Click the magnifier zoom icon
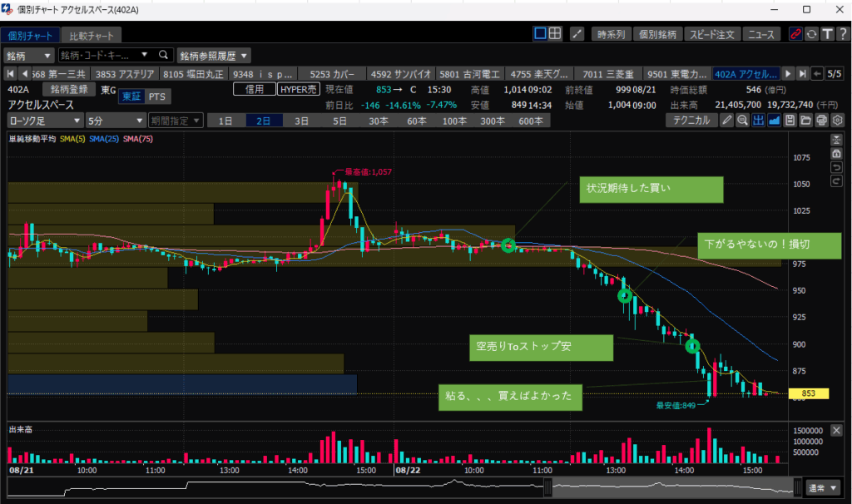This screenshot has height=504, width=852. pyautogui.click(x=742, y=121)
